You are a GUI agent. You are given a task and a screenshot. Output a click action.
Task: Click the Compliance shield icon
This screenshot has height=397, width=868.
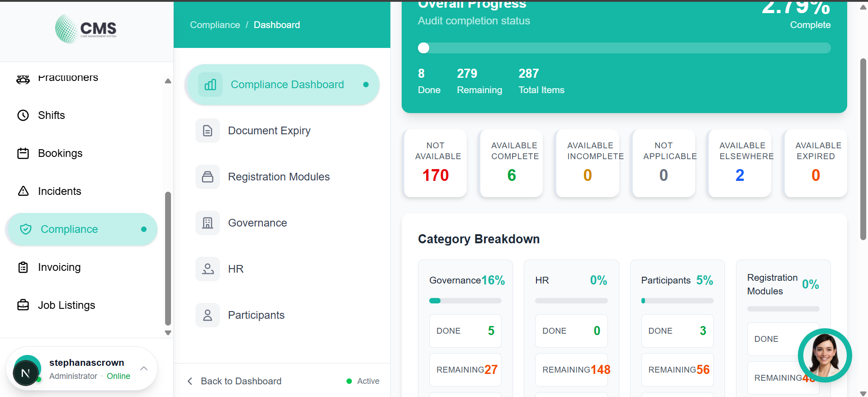[x=26, y=229]
